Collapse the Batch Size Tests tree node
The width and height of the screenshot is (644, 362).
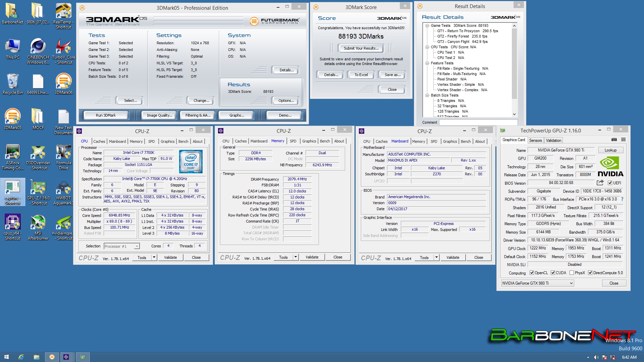(427, 95)
